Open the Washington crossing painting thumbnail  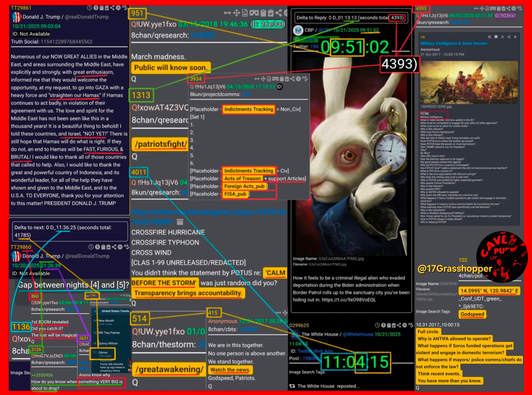469,83
